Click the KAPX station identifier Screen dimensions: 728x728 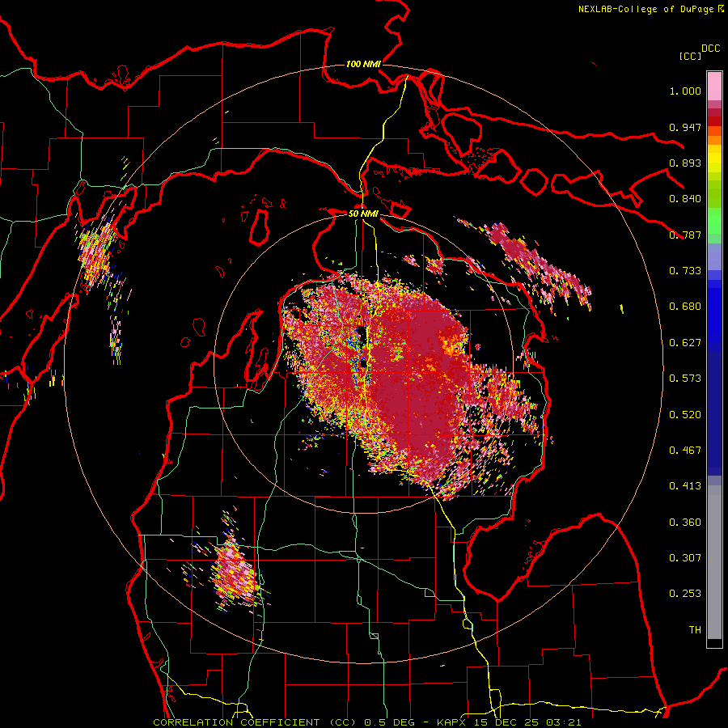pyautogui.click(x=453, y=722)
